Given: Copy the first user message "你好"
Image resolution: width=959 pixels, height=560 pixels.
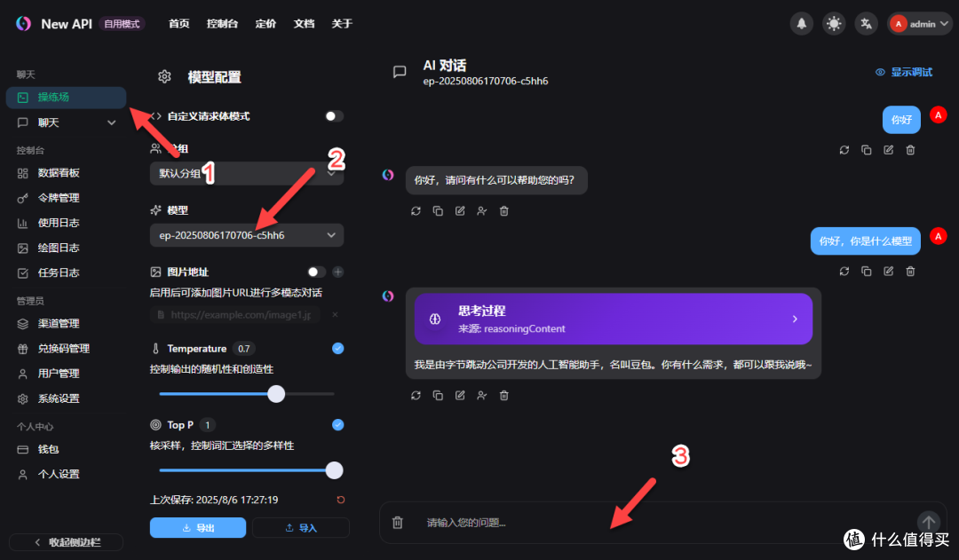Looking at the screenshot, I should (866, 150).
